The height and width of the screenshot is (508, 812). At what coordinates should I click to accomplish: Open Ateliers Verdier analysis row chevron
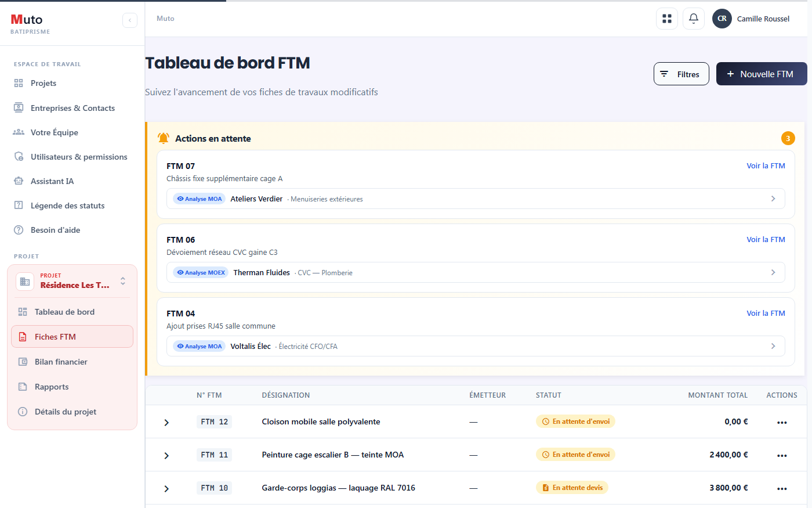pos(773,199)
